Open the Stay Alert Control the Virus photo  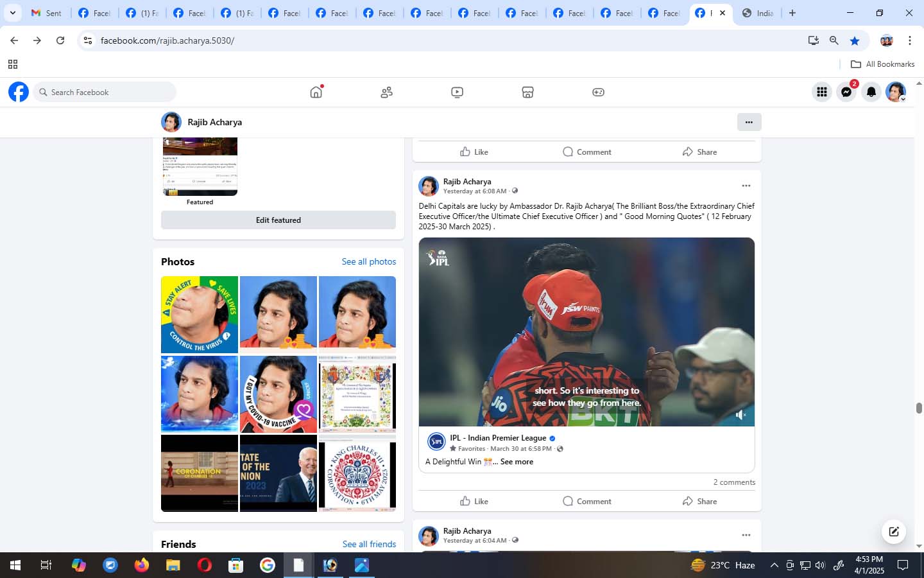200,315
